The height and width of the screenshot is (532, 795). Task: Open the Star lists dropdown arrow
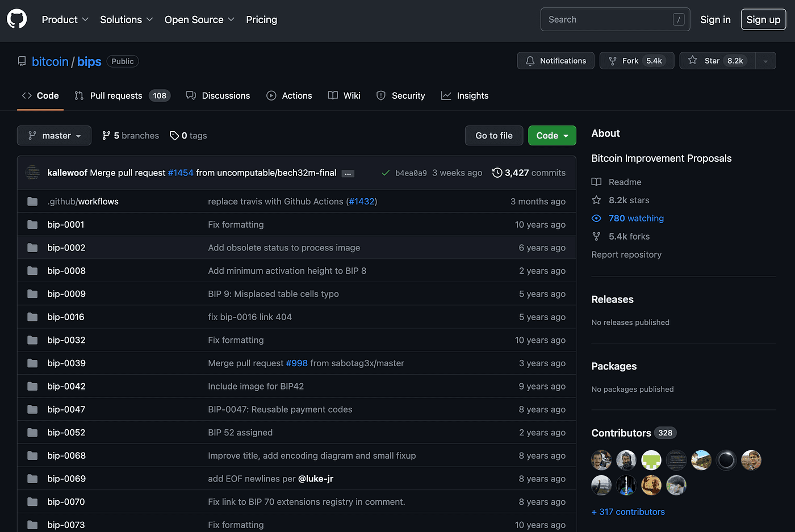(x=765, y=61)
